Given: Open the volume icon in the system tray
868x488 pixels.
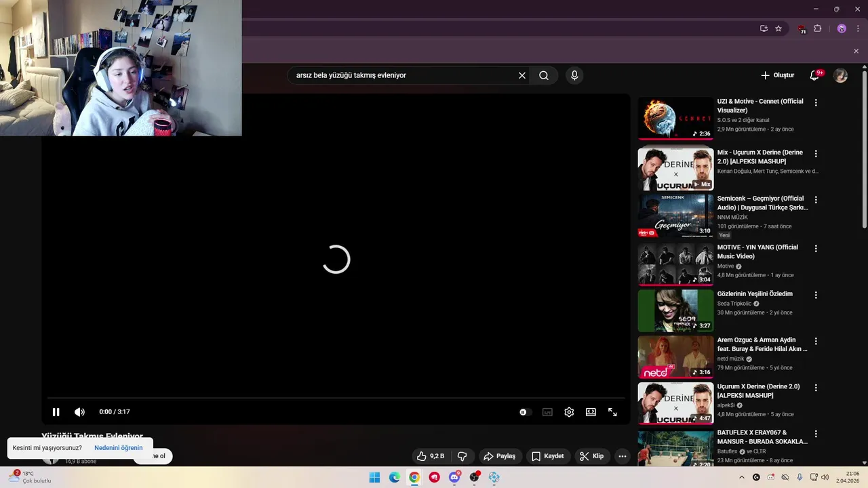Looking at the screenshot, I should (x=825, y=477).
